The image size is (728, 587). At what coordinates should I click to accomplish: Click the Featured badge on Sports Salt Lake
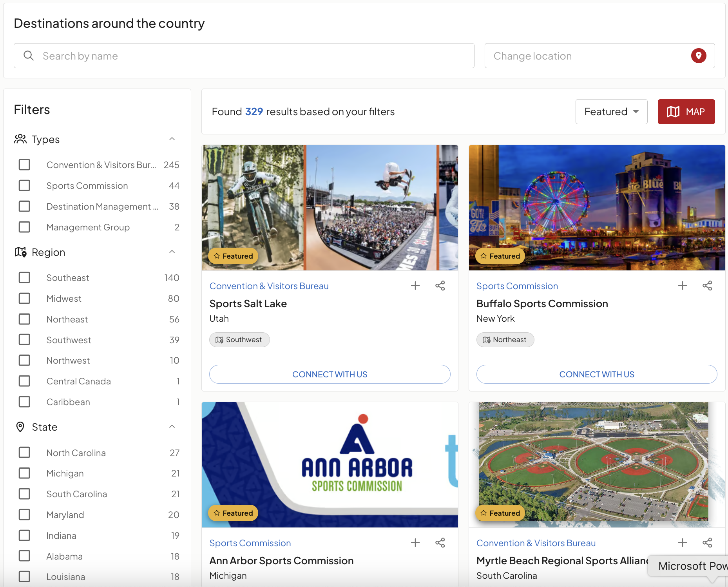pos(233,256)
